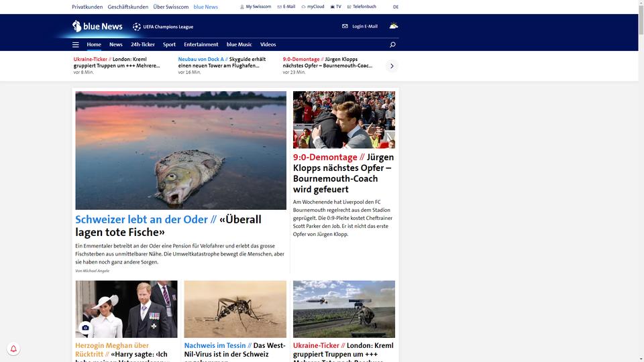Open My Swisscom account link
The image size is (644, 362).
256,7
